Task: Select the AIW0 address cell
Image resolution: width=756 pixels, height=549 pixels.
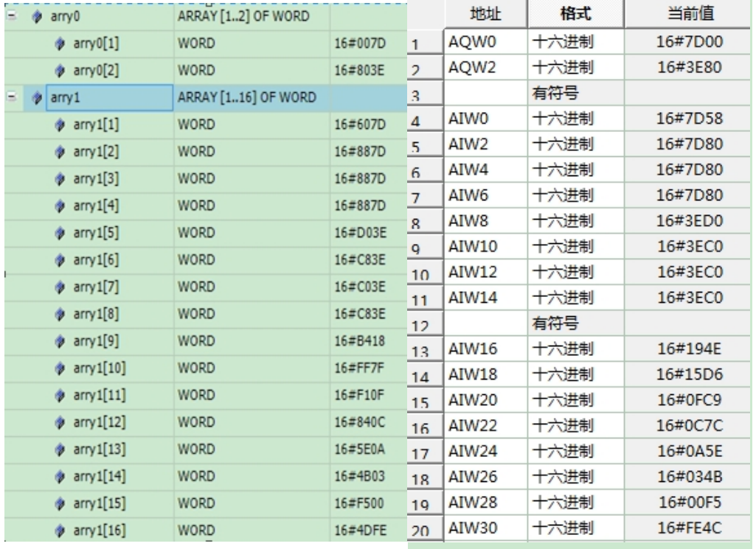Action: click(x=485, y=119)
